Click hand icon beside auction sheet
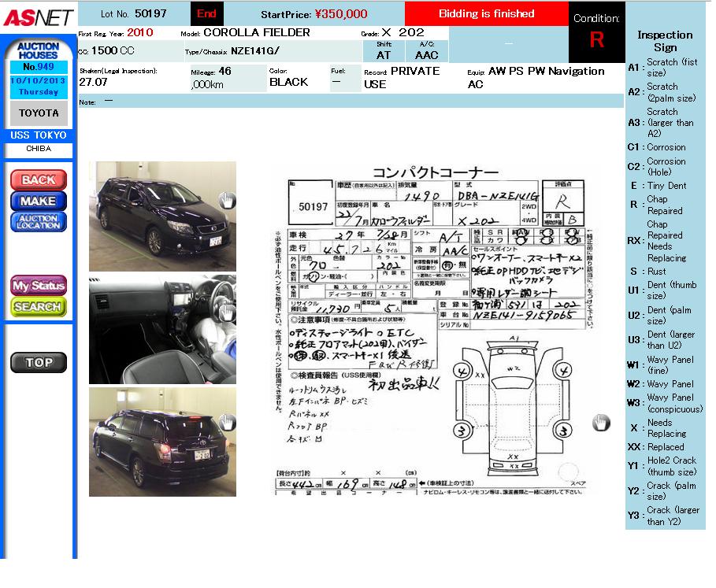716x588 pixels. (x=601, y=423)
